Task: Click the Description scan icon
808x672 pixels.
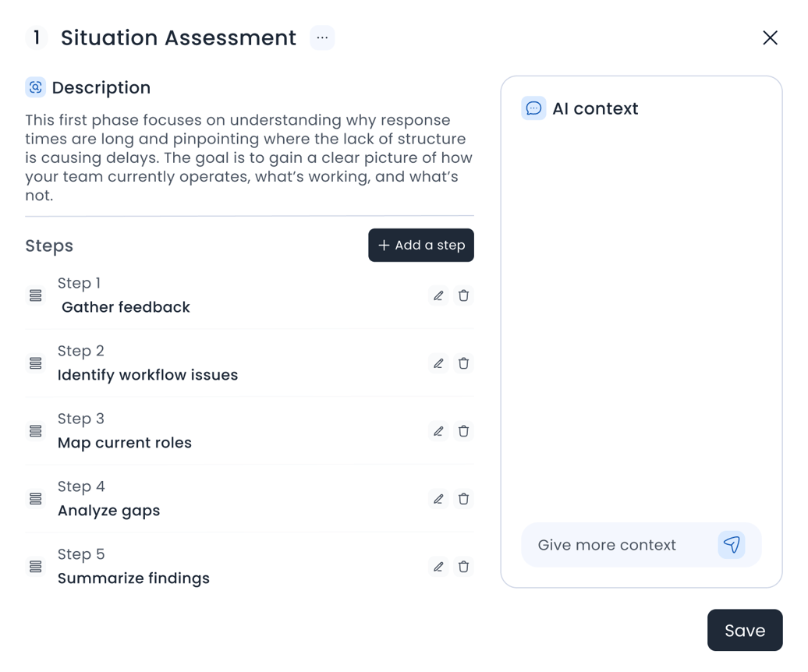Action: [35, 87]
